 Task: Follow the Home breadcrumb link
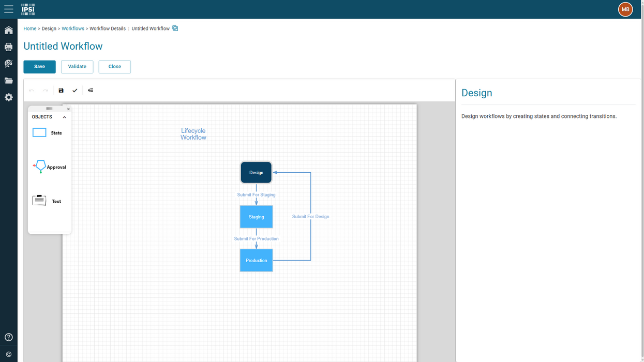[x=30, y=28]
